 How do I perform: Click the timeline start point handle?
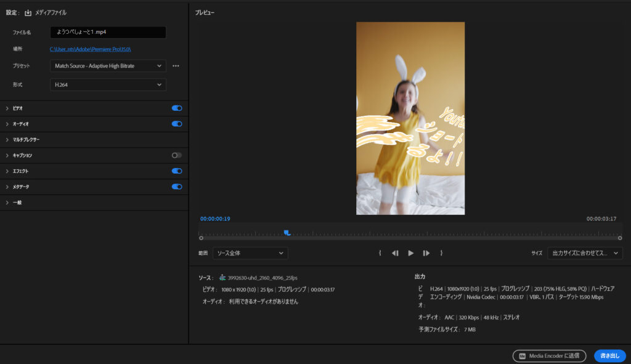pos(202,238)
